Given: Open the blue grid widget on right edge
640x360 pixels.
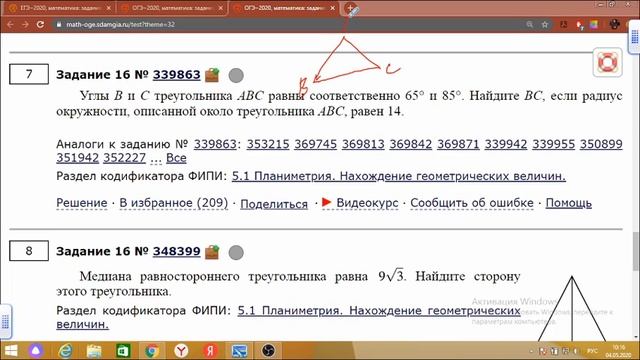Looking at the screenshot, I should tap(634, 37).
